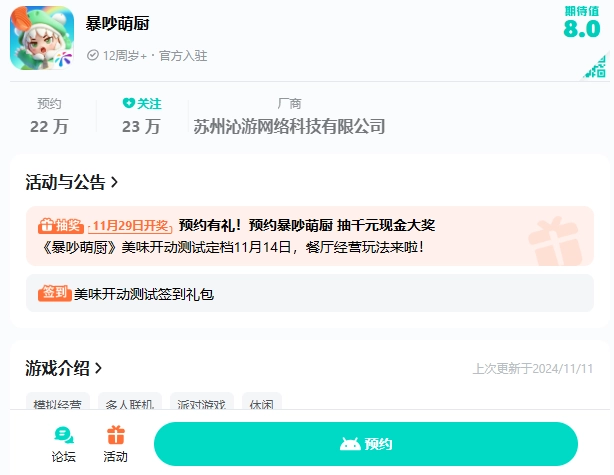Open the 论坛 forum chat icon
The width and height of the screenshot is (614, 475).
coord(63,435)
